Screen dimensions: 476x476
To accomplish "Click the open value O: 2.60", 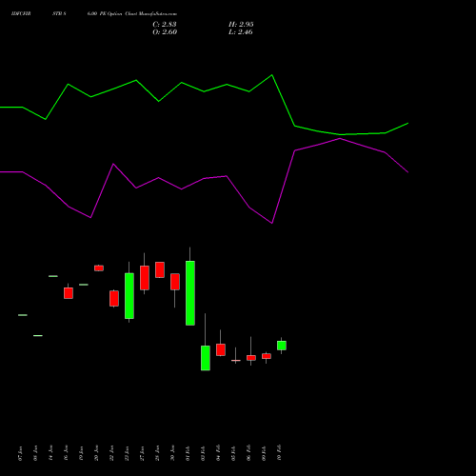I will point(165,32).
